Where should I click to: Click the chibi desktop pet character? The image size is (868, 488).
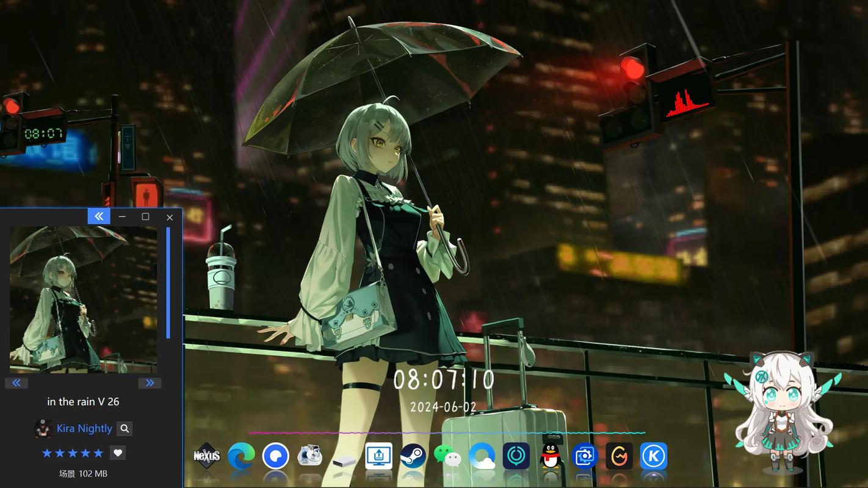[783, 411]
